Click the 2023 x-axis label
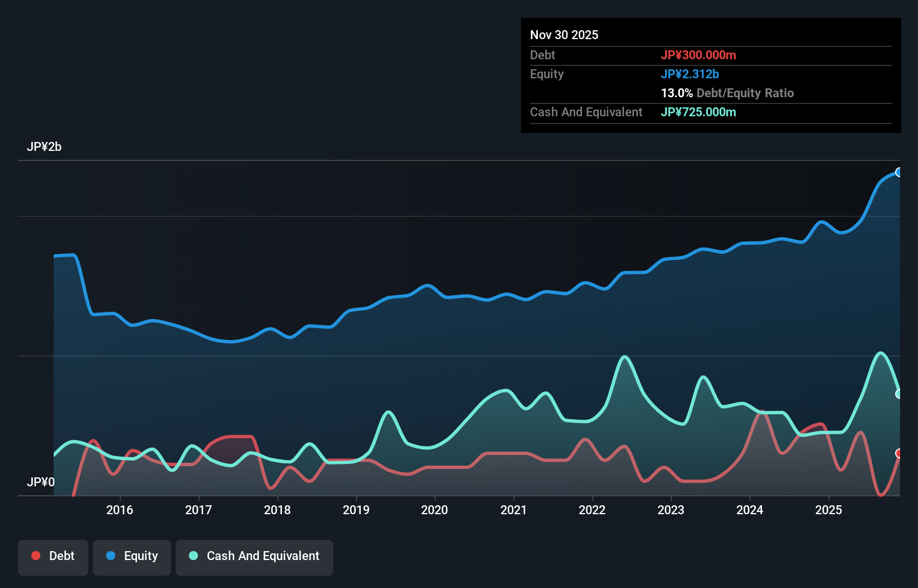918x588 pixels. [671, 510]
